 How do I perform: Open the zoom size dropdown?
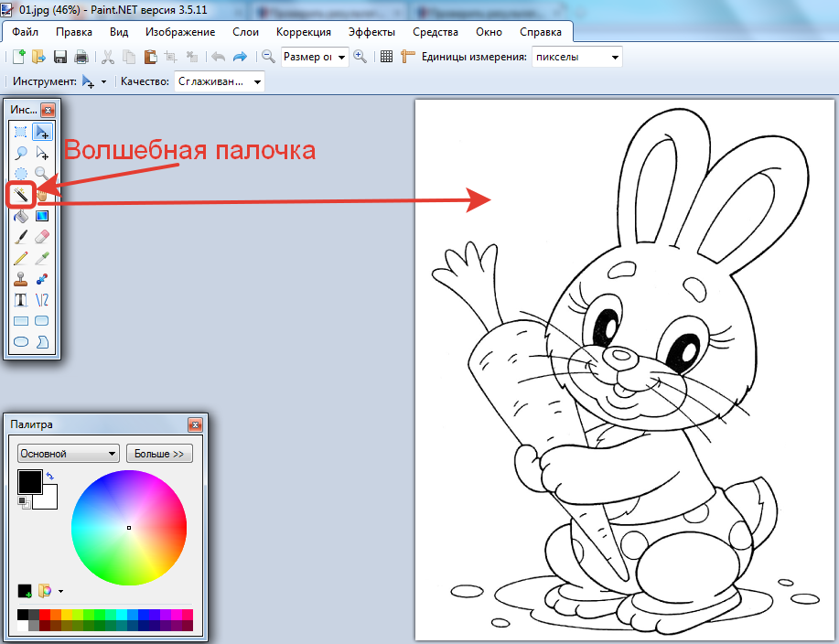coord(342,57)
